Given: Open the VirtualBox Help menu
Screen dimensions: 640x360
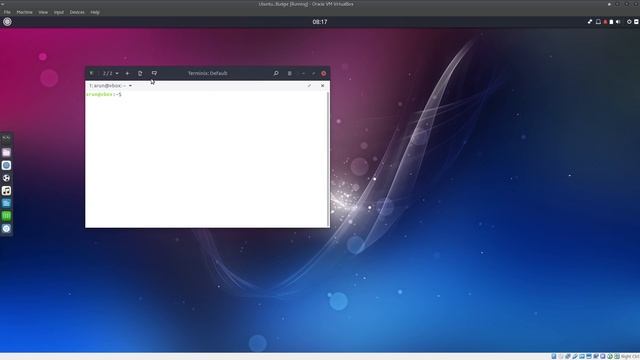Looking at the screenshot, I should tap(95, 12).
